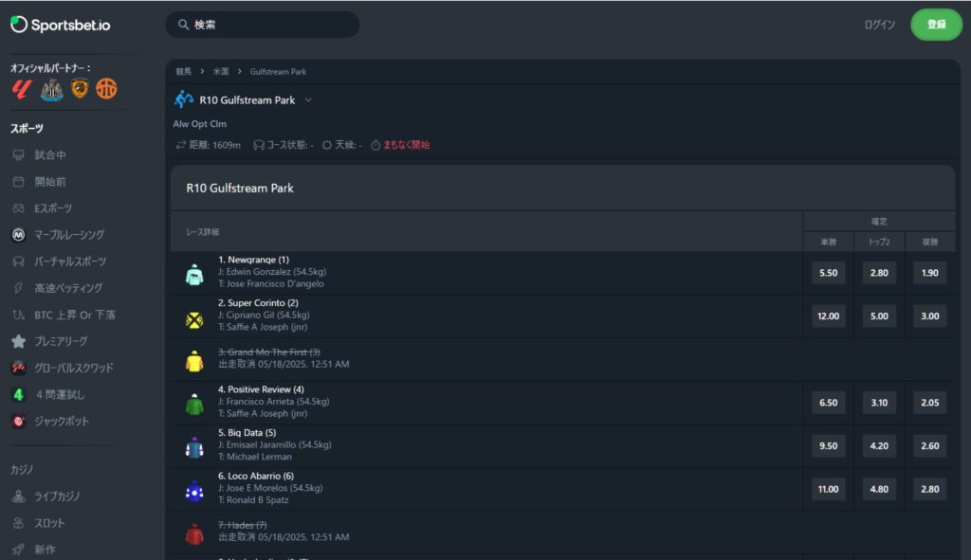Viewport: 971px width, 560px height.
Task: Click the 競馬 breadcrumb link
Action: pyautogui.click(x=183, y=72)
